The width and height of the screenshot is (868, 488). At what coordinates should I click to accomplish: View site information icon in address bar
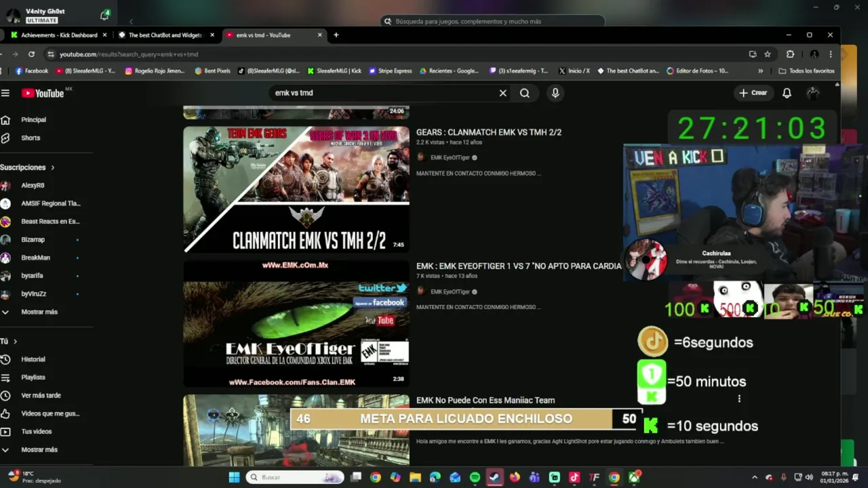coord(50,54)
